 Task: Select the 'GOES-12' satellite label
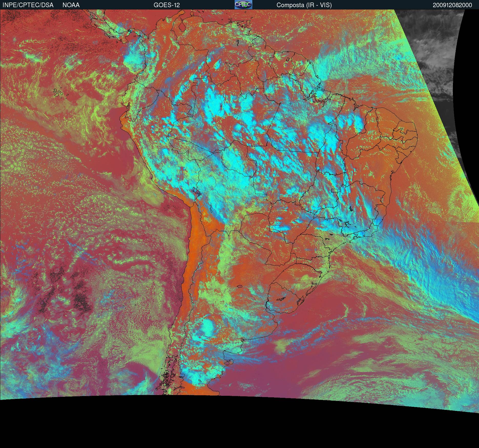point(167,5)
